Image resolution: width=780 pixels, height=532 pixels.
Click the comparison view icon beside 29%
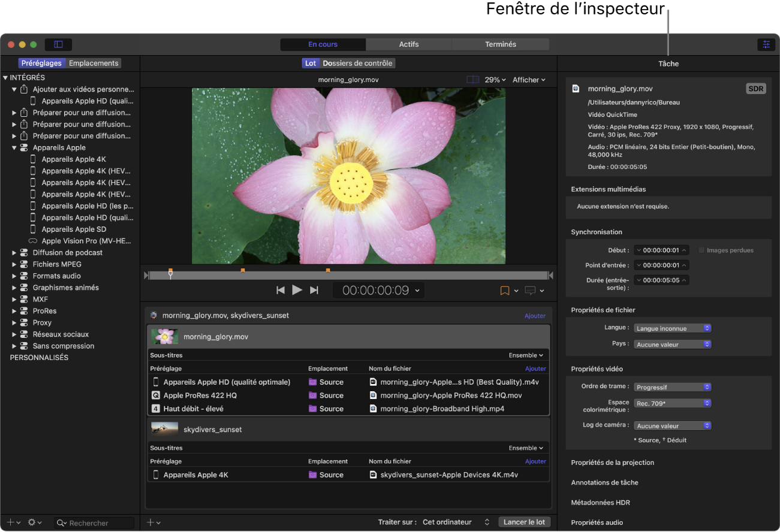click(x=472, y=80)
